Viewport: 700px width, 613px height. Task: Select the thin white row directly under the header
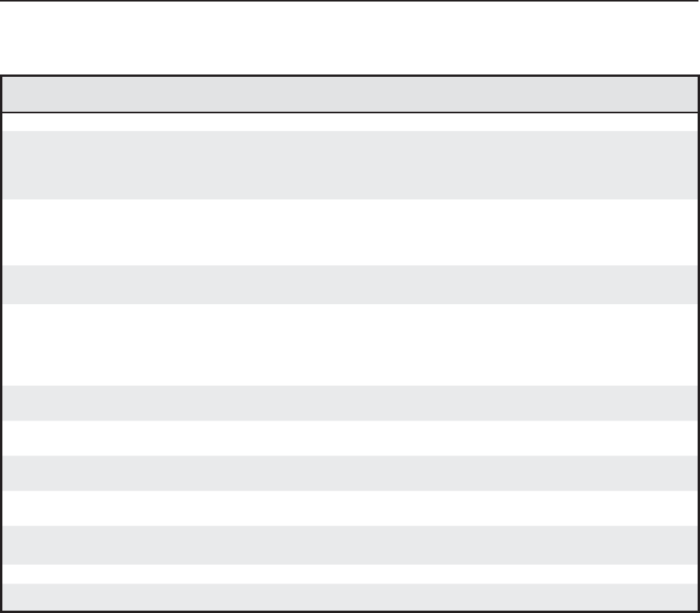[x=349, y=122]
